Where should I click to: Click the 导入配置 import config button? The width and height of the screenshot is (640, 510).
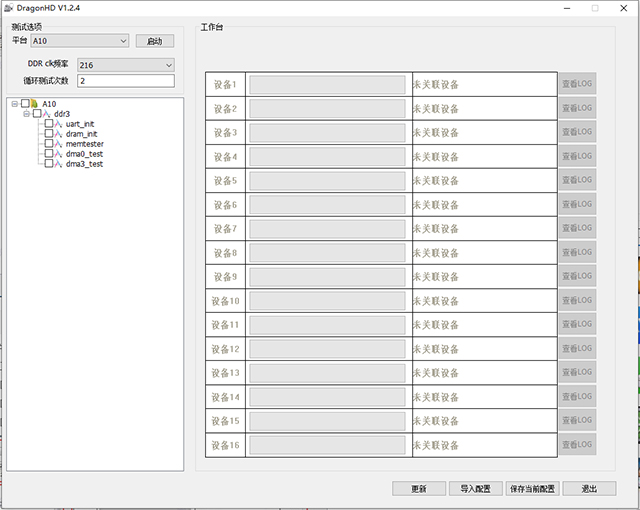pyautogui.click(x=476, y=488)
